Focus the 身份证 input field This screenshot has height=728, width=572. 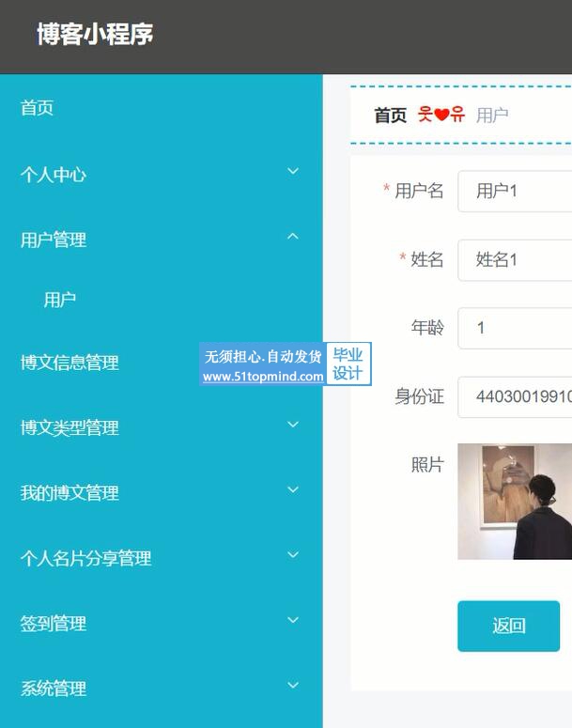coord(515,397)
